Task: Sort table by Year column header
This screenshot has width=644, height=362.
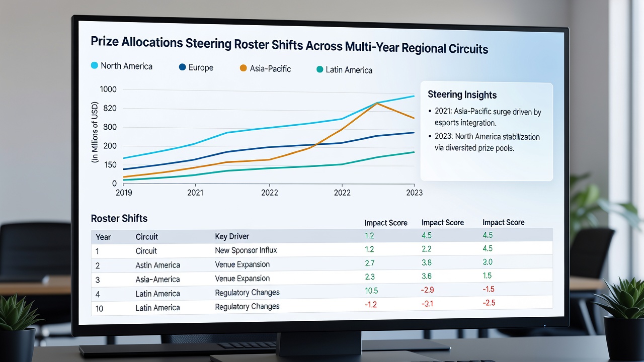Action: (103, 237)
